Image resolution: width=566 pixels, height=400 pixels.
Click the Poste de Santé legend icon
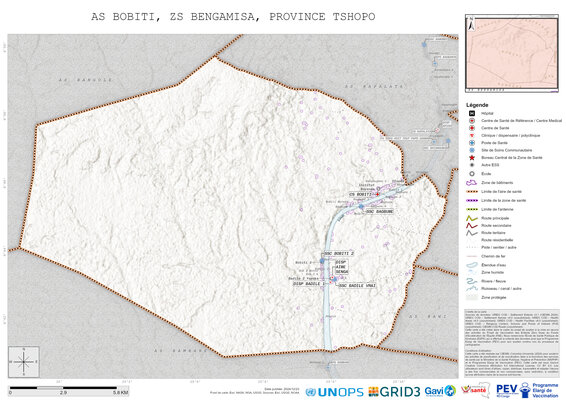click(x=471, y=143)
